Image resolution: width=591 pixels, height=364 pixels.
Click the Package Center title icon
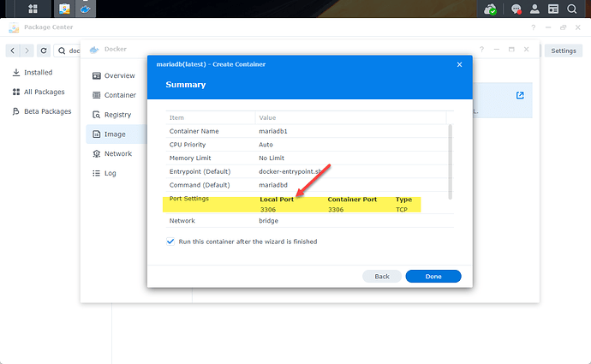point(14,27)
